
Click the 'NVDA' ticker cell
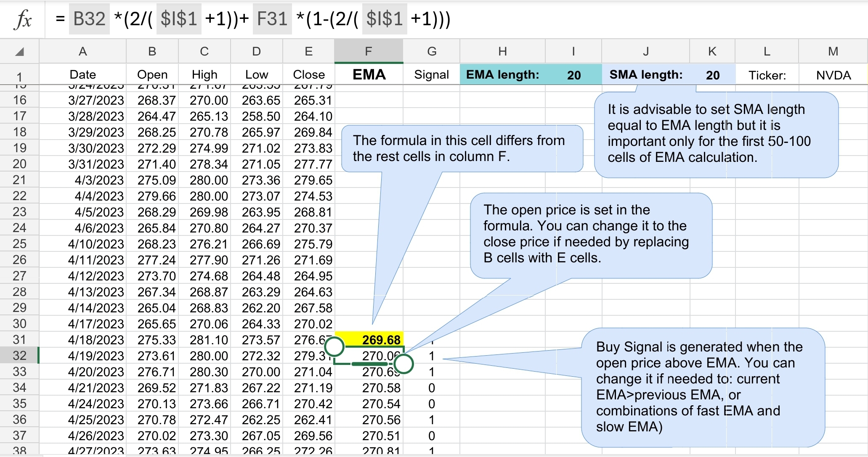[833, 75]
